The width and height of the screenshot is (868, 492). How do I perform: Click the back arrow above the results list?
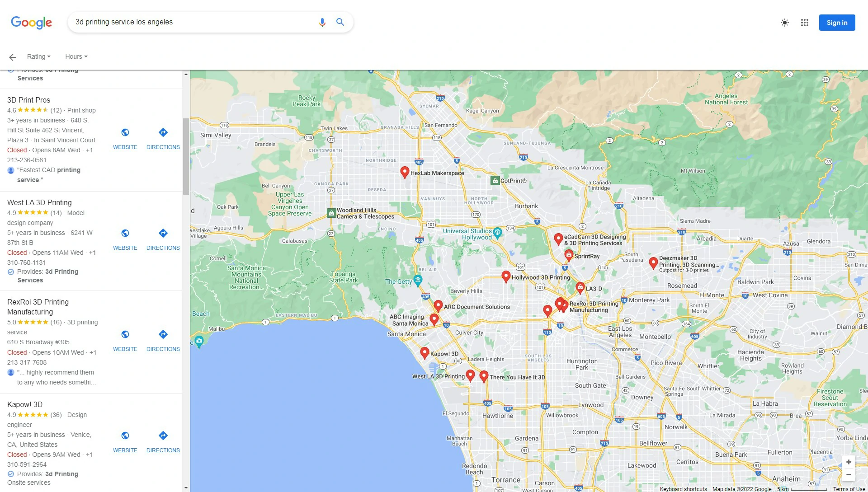click(x=12, y=56)
